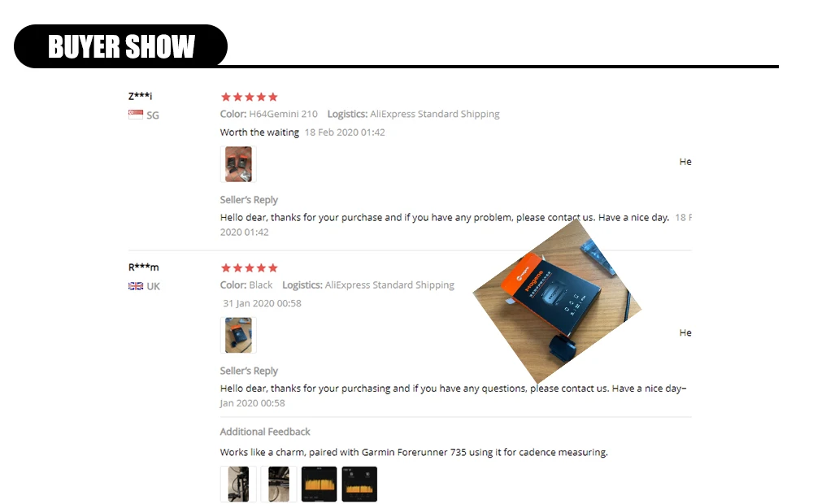Click the BUYER SHOW banner
Viewport: 813px width, 504px height.
coord(121,46)
